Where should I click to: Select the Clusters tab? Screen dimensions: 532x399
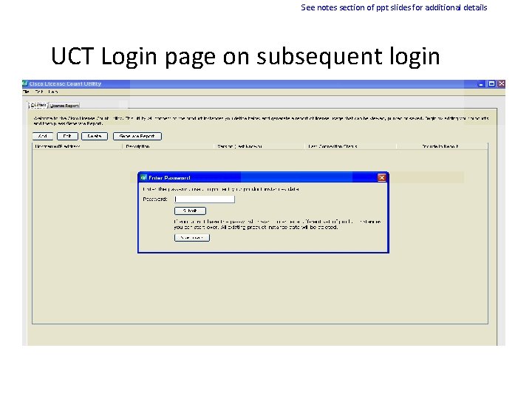[38, 105]
